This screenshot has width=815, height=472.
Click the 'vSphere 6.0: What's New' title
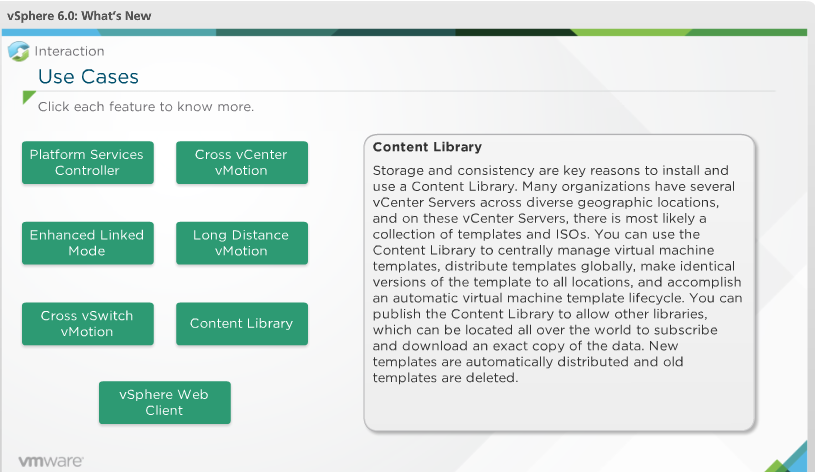(79, 16)
